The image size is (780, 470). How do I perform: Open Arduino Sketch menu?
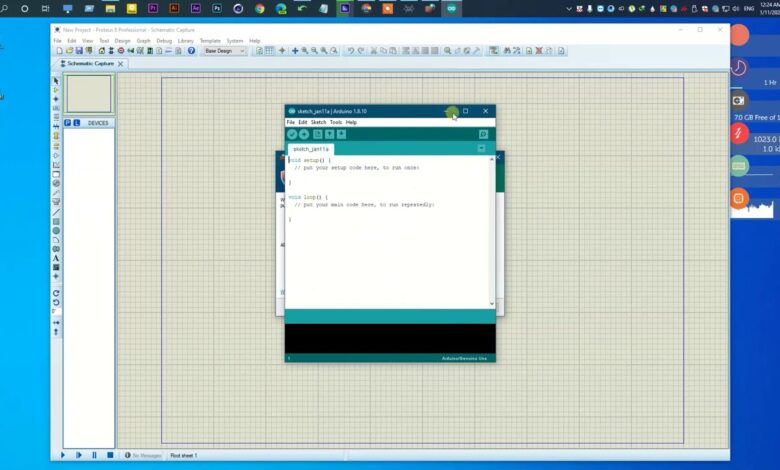(318, 122)
